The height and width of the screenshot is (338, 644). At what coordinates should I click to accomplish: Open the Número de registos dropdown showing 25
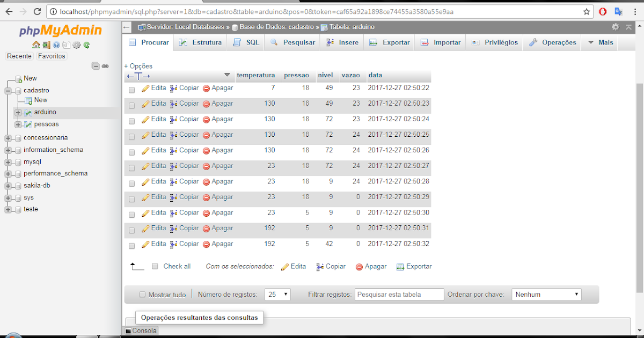coord(277,294)
